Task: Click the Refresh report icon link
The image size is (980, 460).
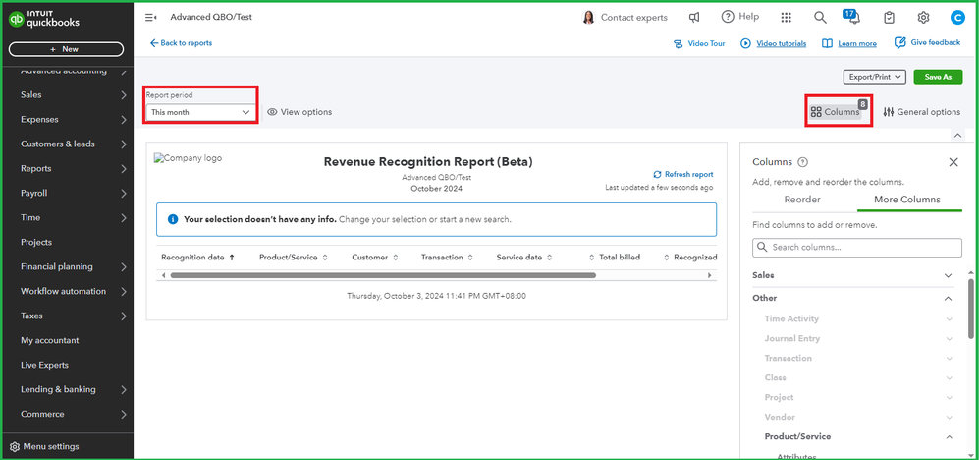Action: tap(683, 175)
